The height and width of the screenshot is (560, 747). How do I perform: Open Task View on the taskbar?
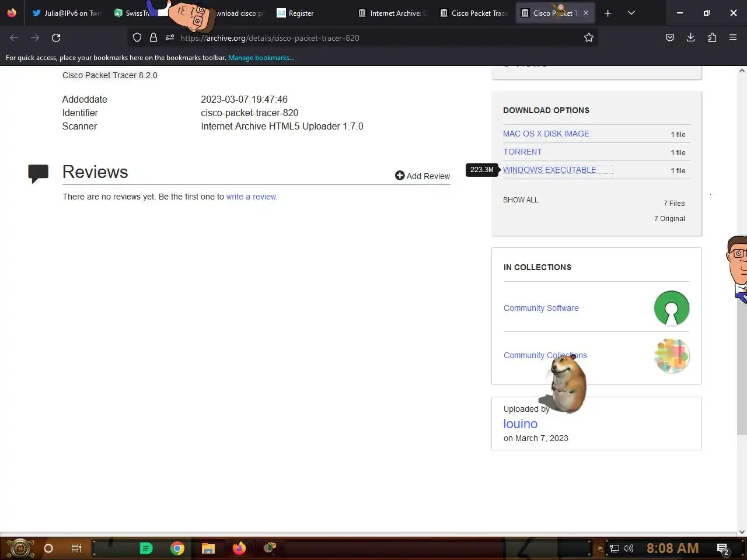pyautogui.click(x=76, y=548)
